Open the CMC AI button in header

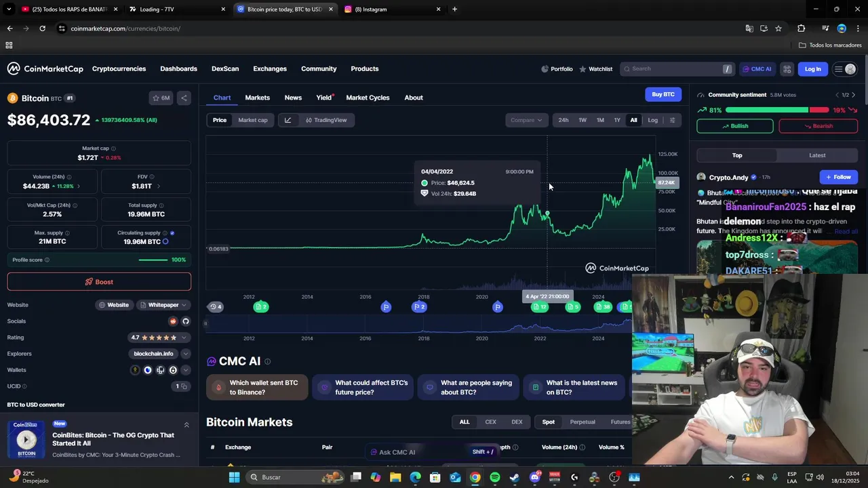(x=757, y=68)
